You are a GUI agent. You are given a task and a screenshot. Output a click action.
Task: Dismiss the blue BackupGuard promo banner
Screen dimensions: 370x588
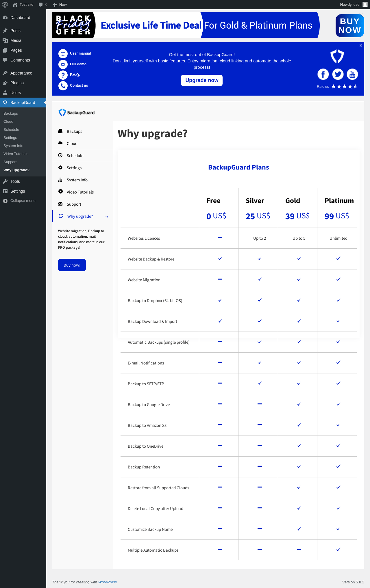(x=361, y=46)
